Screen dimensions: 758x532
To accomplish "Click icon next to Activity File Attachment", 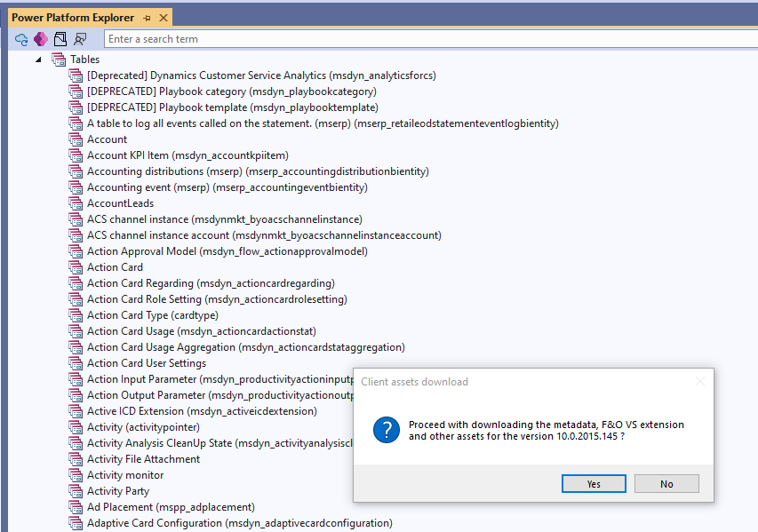I will [76, 459].
